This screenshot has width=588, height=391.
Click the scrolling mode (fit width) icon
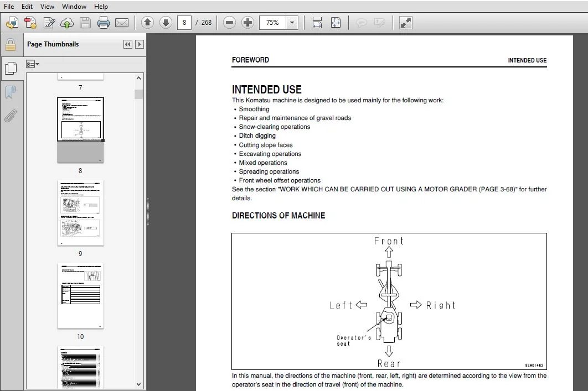(317, 23)
